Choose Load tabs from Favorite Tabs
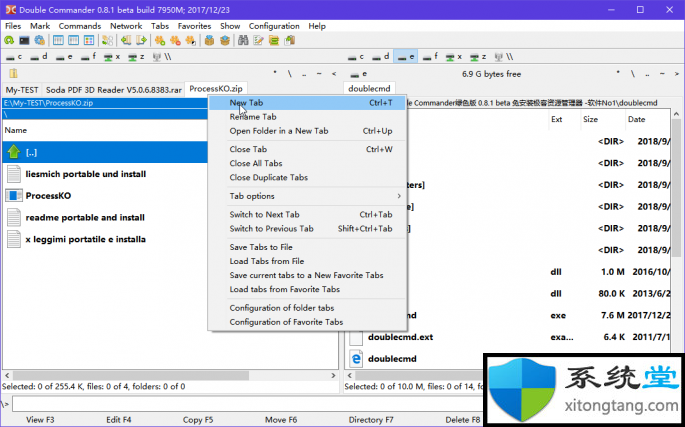685x427 pixels. 308,289
